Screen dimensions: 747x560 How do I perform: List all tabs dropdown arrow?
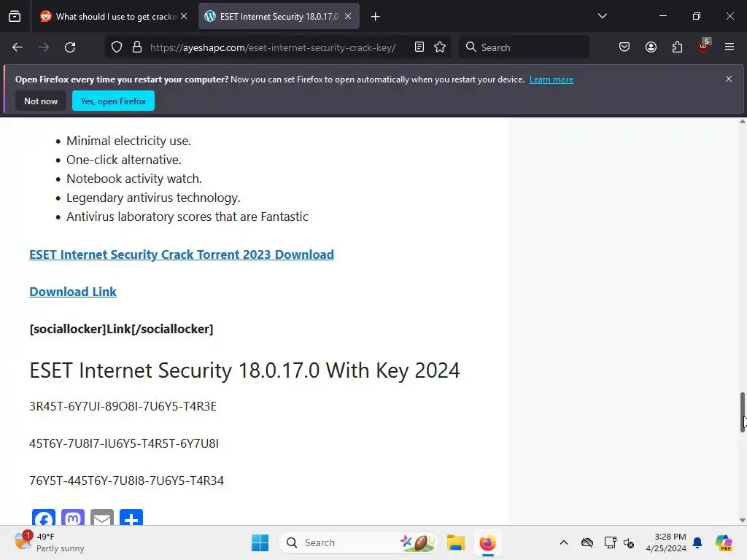click(602, 16)
